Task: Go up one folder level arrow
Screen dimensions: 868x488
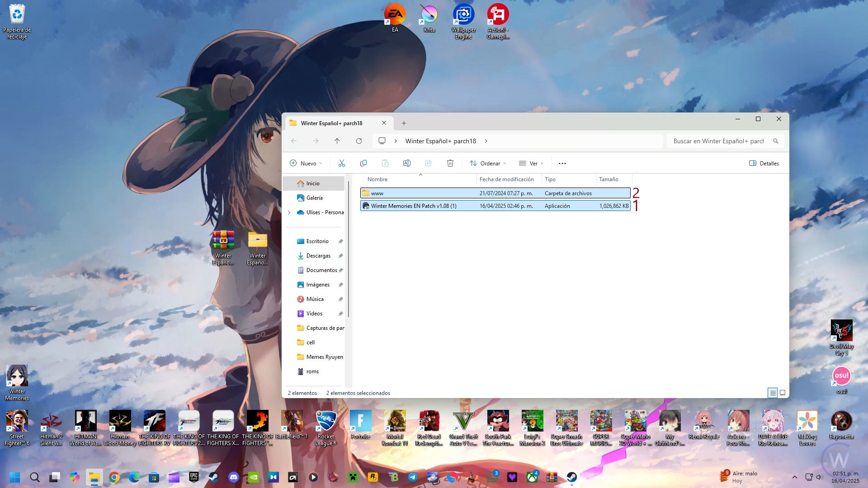Action: pyautogui.click(x=337, y=141)
